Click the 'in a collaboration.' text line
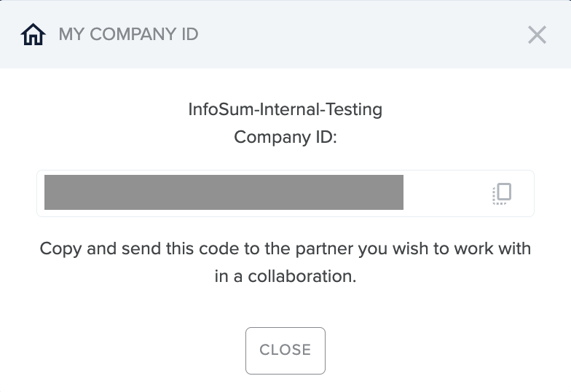This screenshot has height=392, width=571. coord(285,276)
